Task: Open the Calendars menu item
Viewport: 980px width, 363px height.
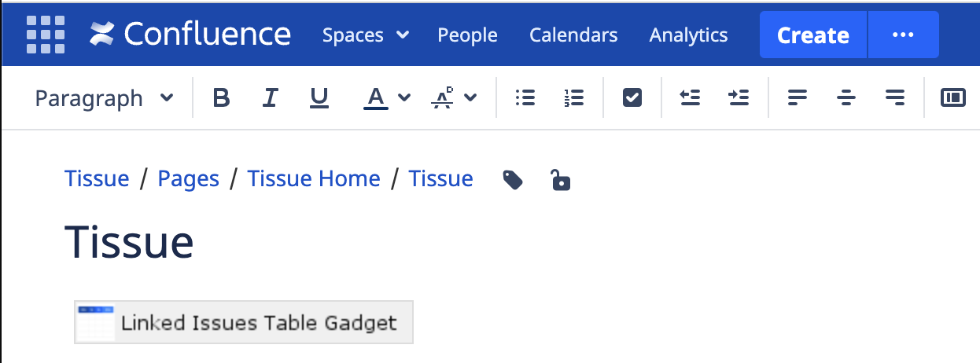Action: pos(573,35)
